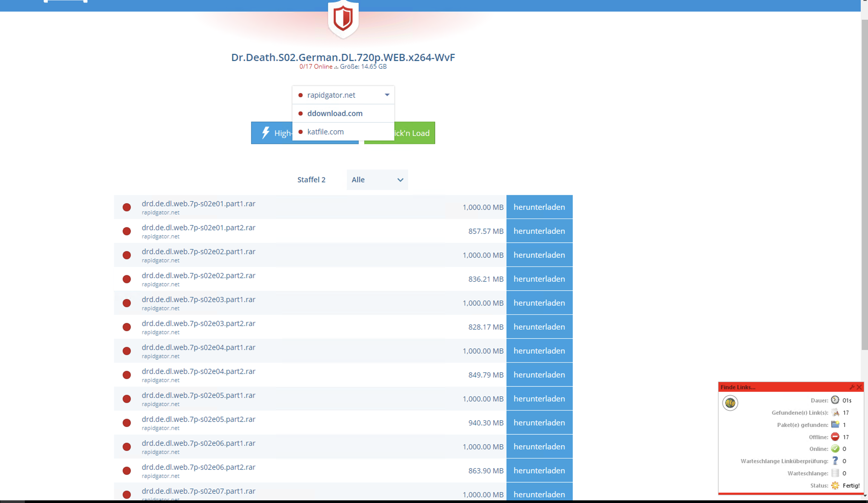Click herunterladen for s02e02.part2.rar
868x503 pixels.
point(539,279)
